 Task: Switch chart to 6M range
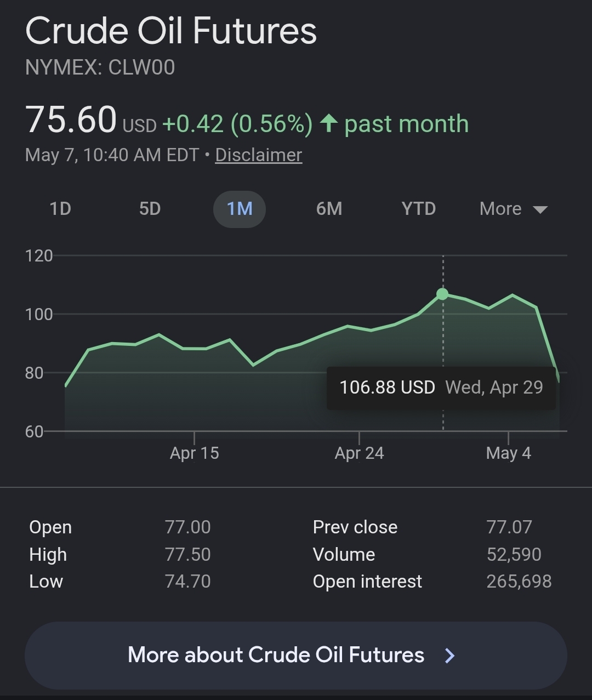tap(329, 209)
